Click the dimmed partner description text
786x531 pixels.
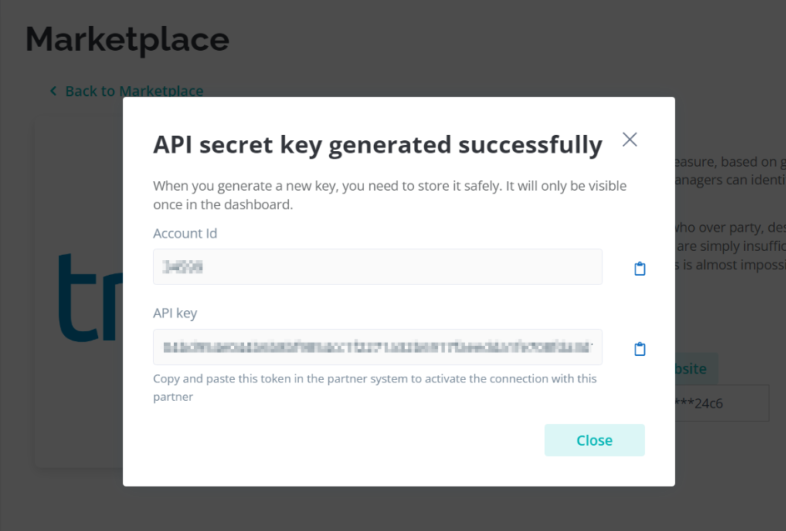730,213
